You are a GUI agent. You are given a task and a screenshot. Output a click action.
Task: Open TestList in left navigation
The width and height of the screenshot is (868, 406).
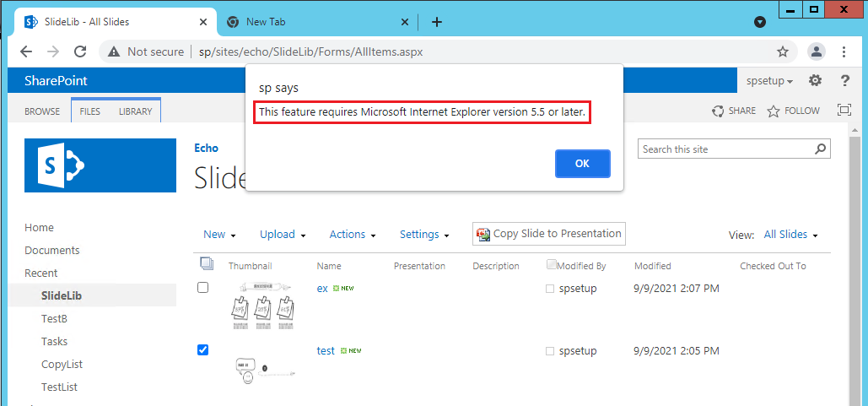tap(59, 387)
